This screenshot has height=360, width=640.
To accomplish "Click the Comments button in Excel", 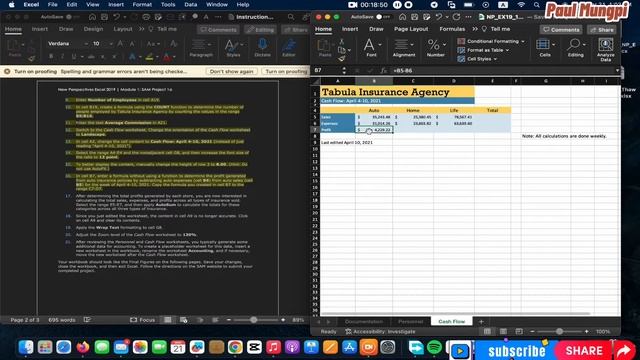I will (x=561, y=30).
